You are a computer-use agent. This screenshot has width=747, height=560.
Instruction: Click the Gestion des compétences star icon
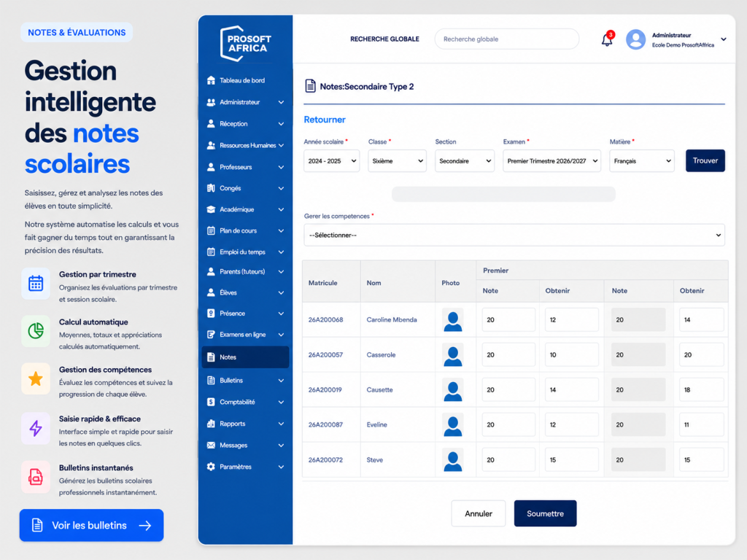coord(36,379)
